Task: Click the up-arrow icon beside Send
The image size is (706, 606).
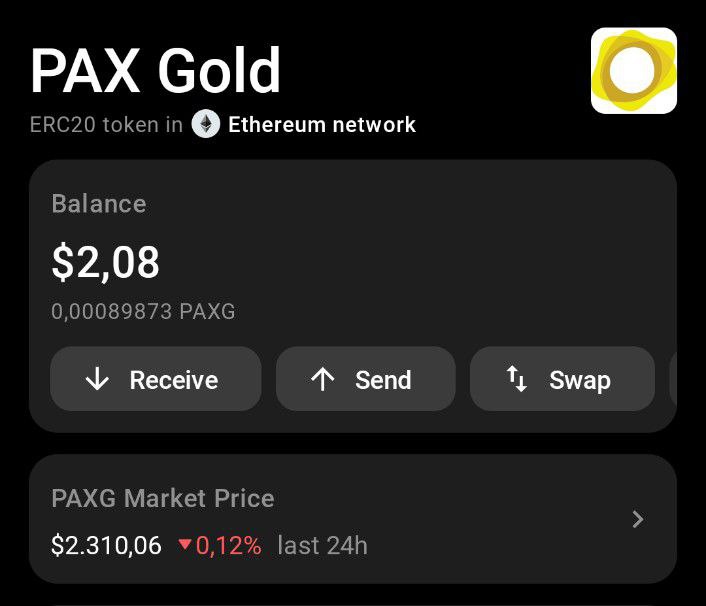Action: (322, 380)
